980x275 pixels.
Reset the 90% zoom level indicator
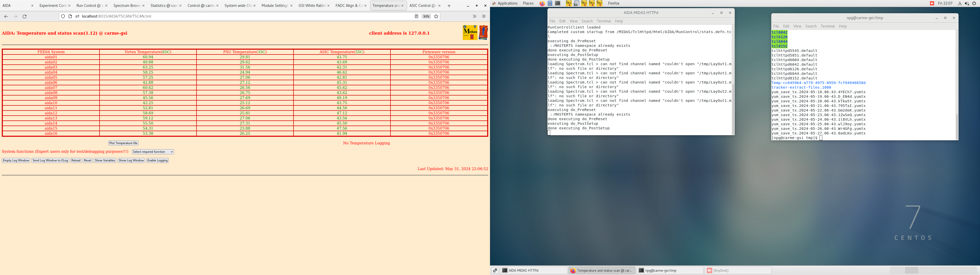pyautogui.click(x=426, y=16)
